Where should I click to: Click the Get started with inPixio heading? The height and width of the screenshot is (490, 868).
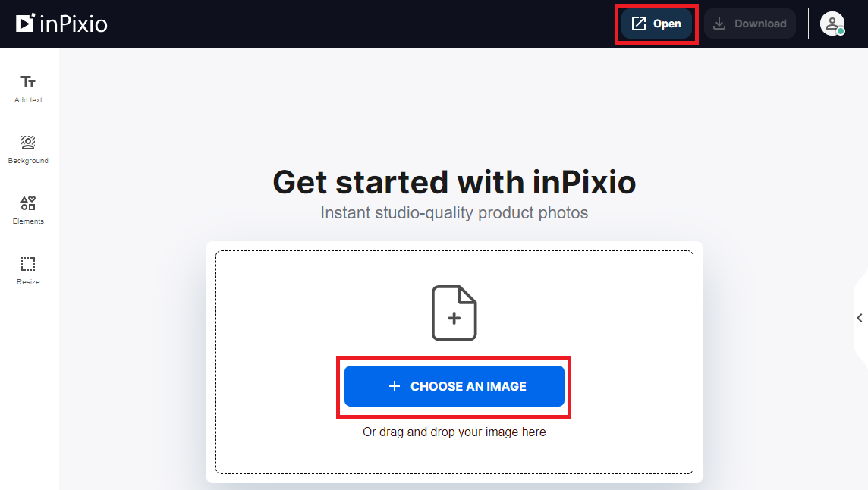pos(454,182)
